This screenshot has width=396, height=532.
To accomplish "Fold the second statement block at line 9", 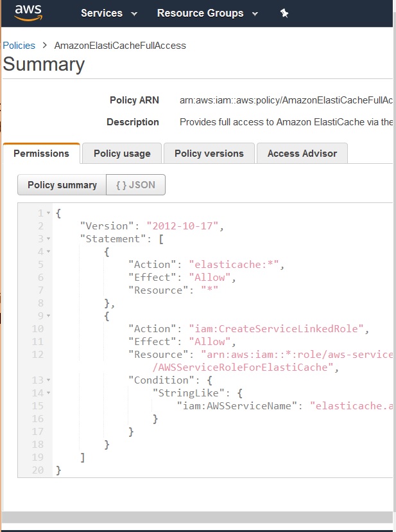I will 49,316.
